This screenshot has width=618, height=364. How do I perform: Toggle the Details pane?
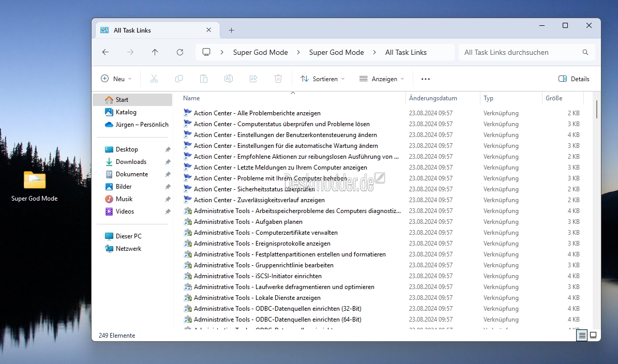coord(574,79)
